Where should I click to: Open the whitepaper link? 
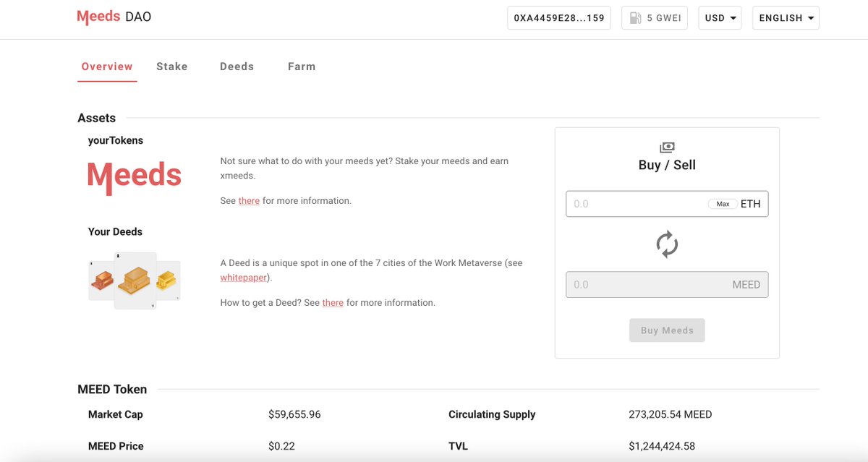[244, 278]
